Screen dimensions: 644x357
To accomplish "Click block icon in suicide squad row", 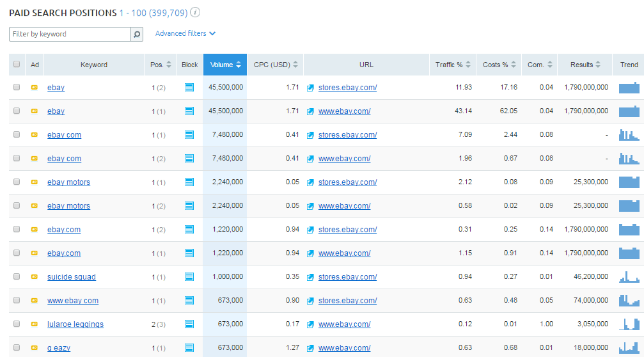I will click(189, 277).
